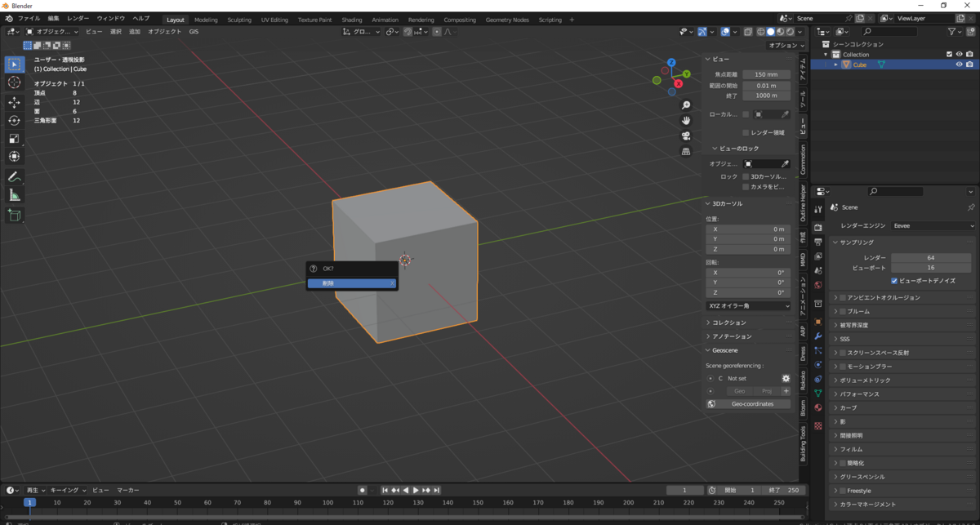This screenshot has height=525, width=980.
Task: Click Geoscene settings gear icon
Action: click(x=786, y=379)
